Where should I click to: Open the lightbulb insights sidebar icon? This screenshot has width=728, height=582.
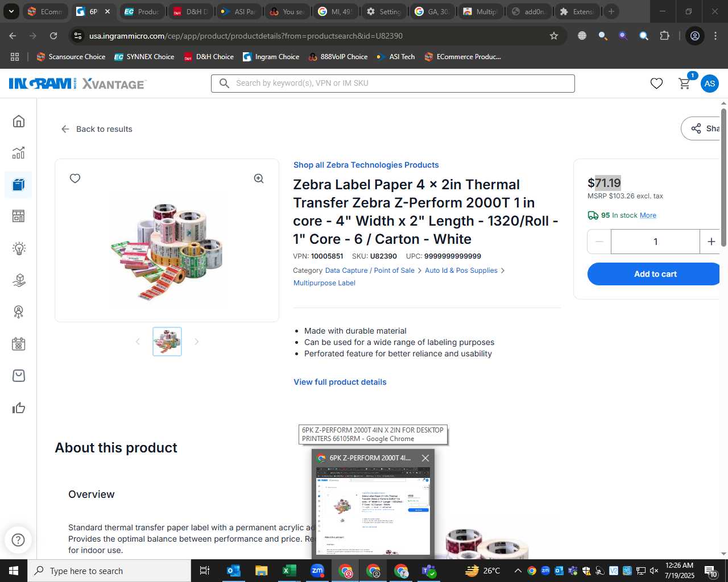pos(19,248)
